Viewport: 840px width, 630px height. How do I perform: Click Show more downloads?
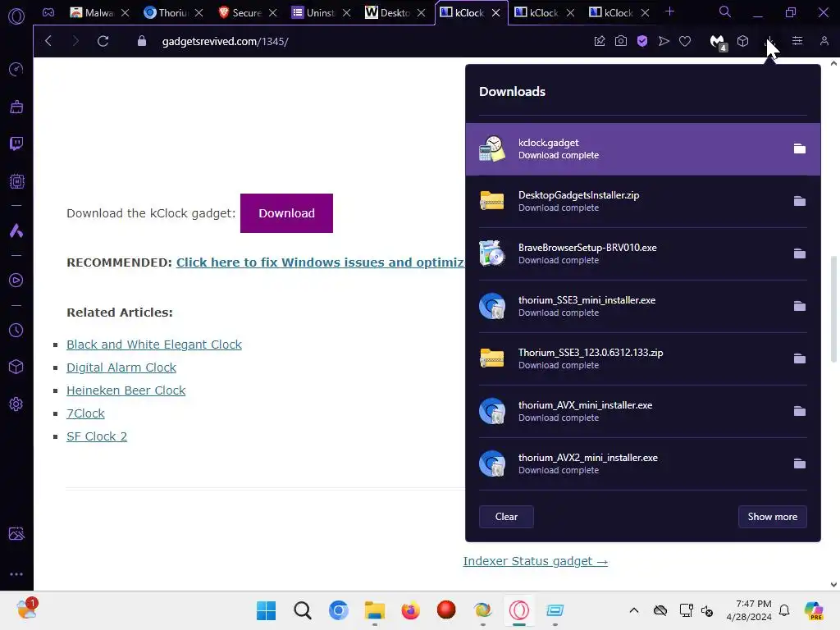tap(773, 517)
